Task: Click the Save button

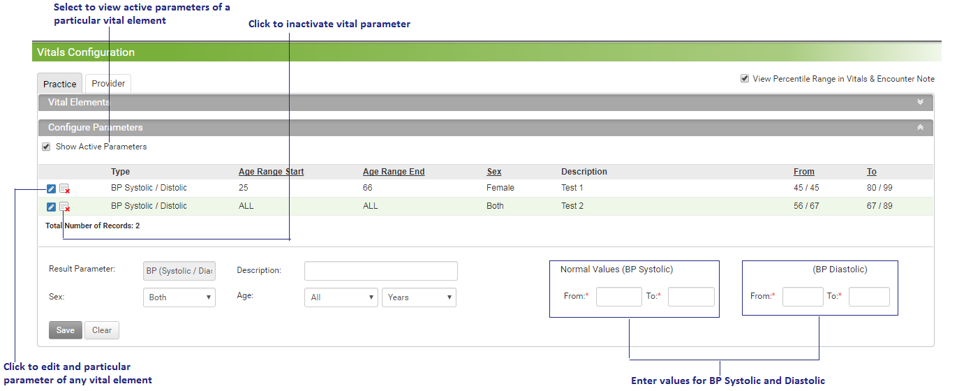Action: tap(66, 330)
